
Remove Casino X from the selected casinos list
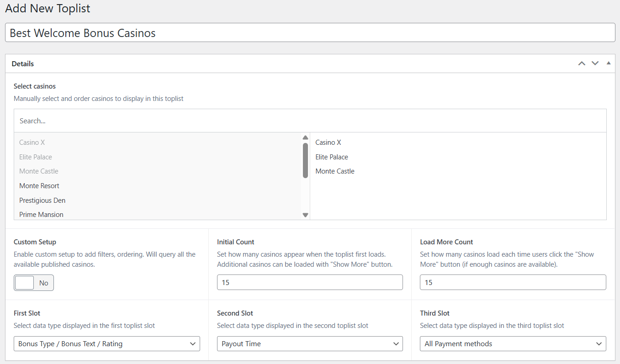(328, 142)
